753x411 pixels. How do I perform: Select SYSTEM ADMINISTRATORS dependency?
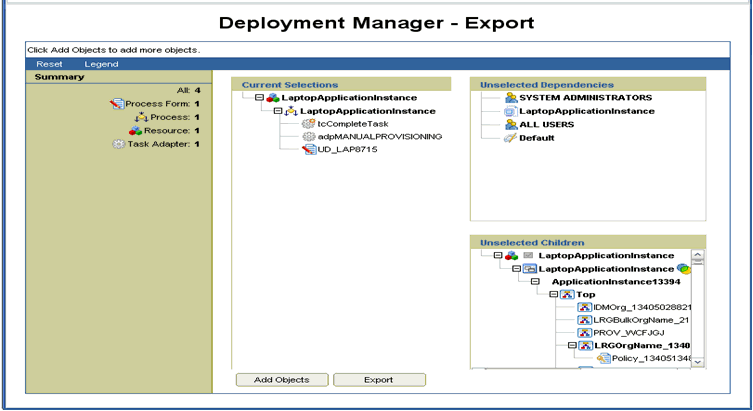click(585, 97)
